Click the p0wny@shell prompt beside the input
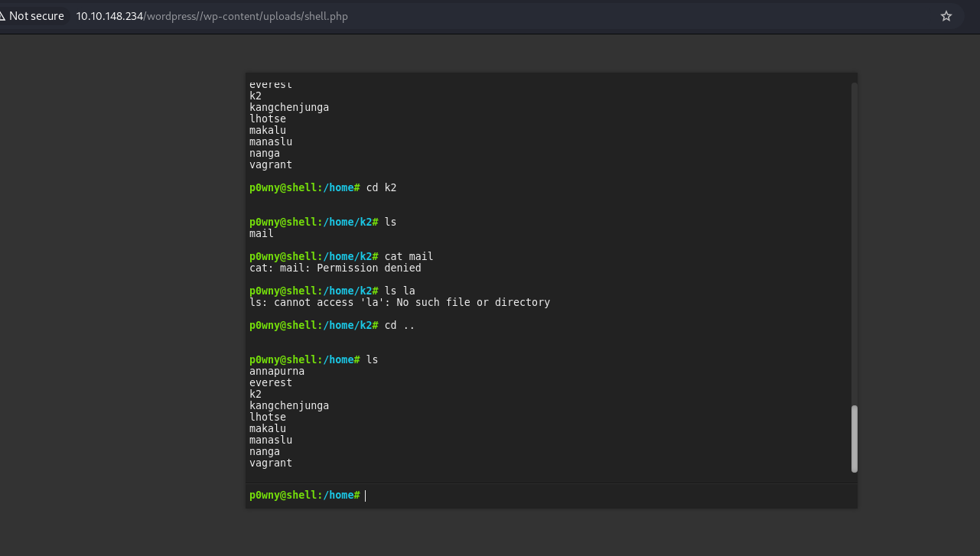The height and width of the screenshot is (556, 980). click(304, 496)
